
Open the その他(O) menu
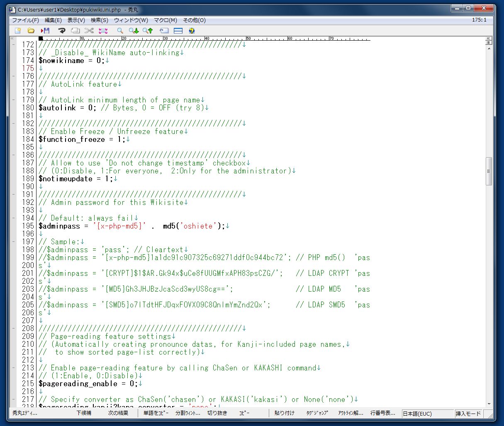tap(194, 20)
